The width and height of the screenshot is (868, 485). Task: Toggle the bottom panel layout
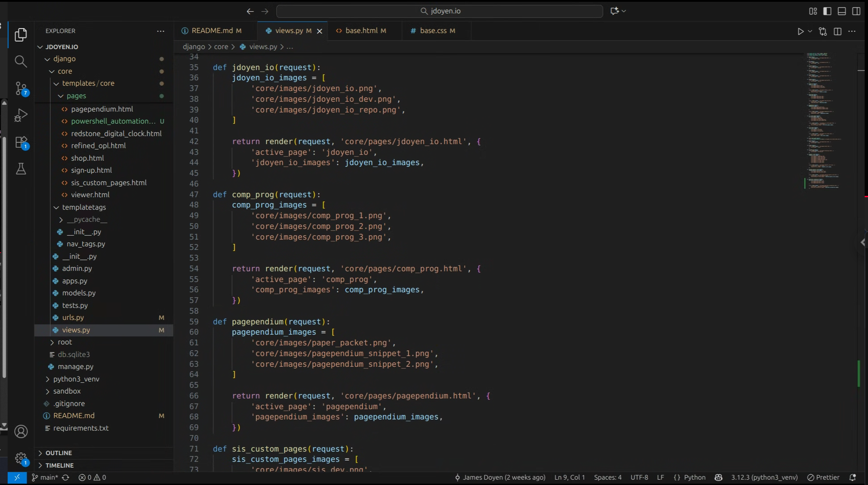(842, 11)
